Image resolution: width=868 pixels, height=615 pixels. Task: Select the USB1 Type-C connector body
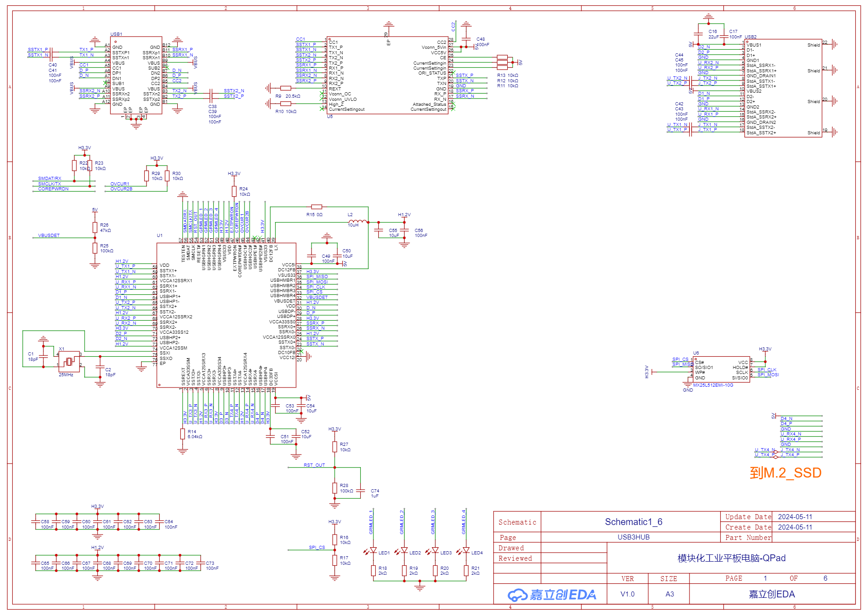point(136,76)
